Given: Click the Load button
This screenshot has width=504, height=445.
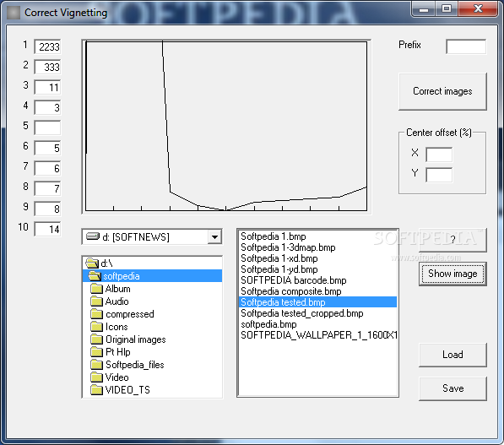Looking at the screenshot, I should 453,355.
